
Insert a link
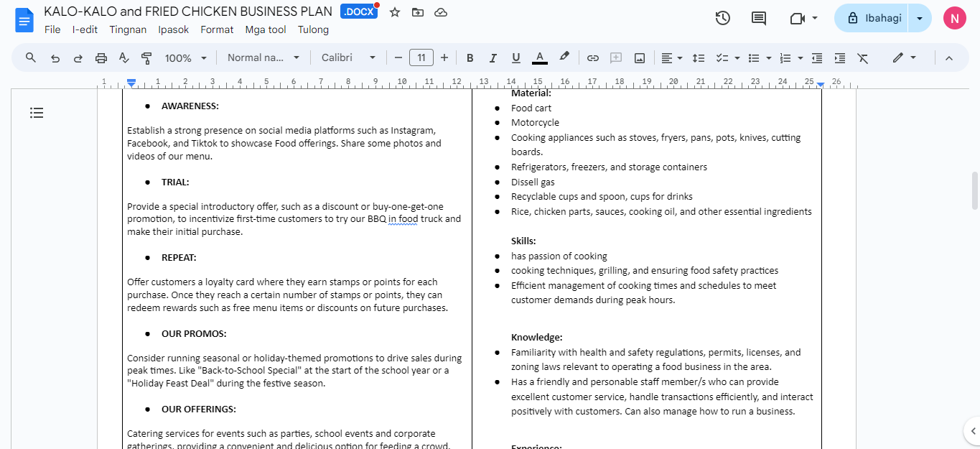tap(593, 57)
